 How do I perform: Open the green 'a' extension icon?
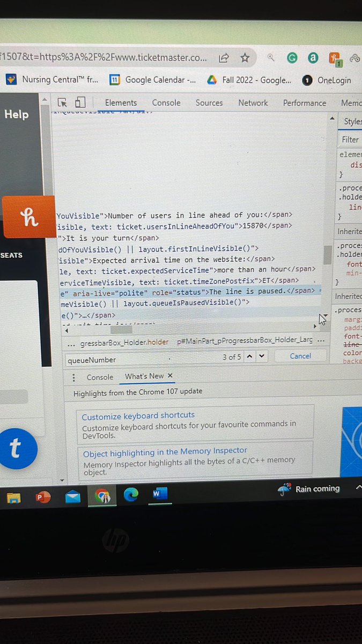pos(313,58)
